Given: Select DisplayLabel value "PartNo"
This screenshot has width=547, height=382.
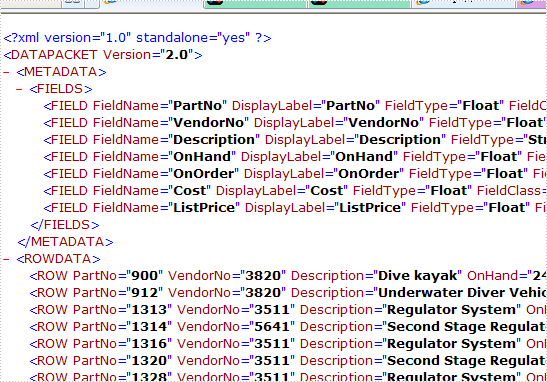Looking at the screenshot, I should [x=350, y=106].
